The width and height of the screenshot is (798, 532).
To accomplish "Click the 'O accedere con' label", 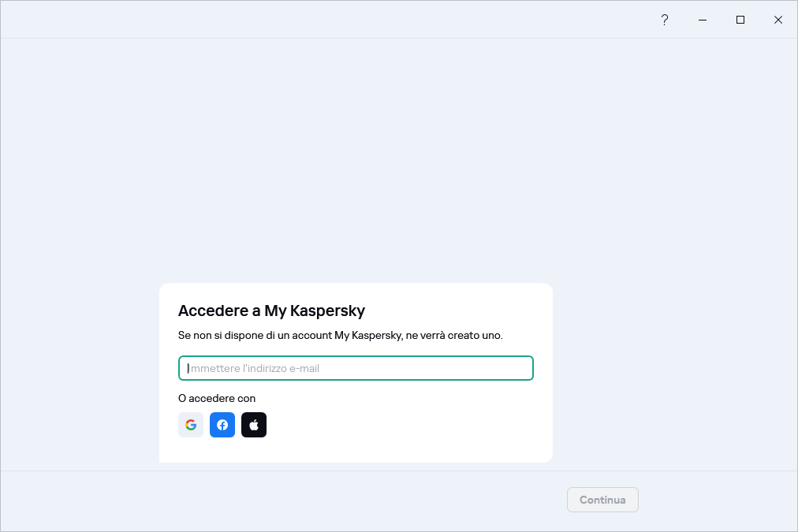I will click(x=217, y=398).
